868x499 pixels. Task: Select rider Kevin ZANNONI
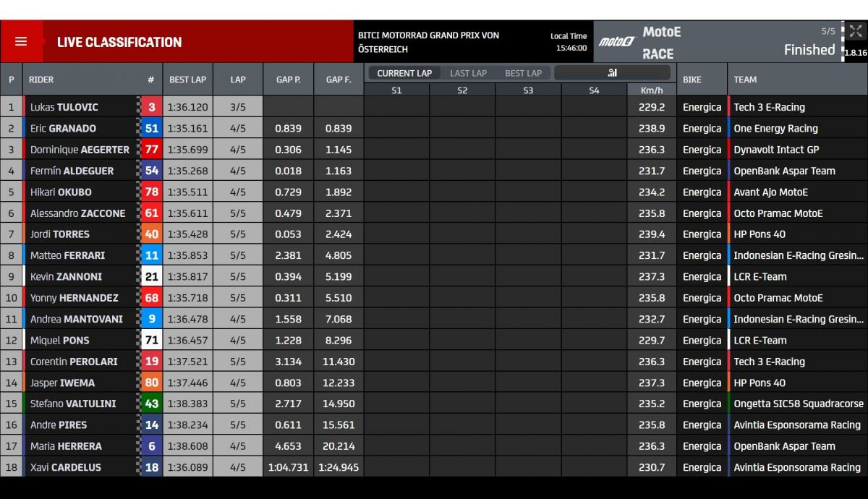coord(66,276)
